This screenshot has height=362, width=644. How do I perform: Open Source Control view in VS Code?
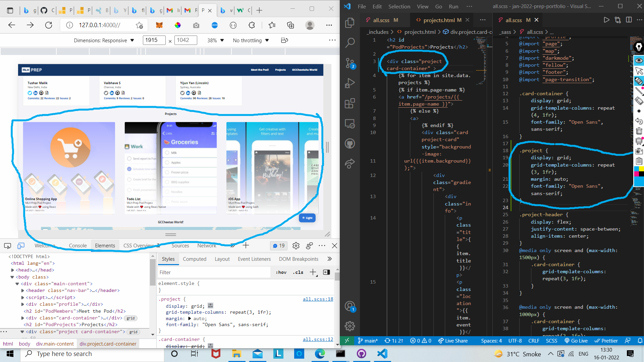point(350,64)
